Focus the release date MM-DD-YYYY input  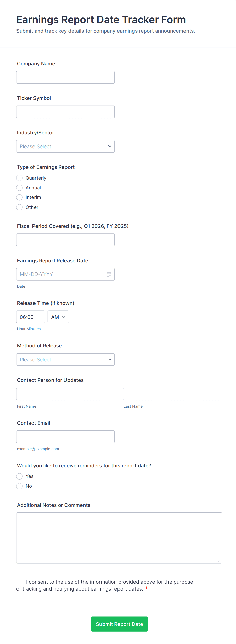61,274
